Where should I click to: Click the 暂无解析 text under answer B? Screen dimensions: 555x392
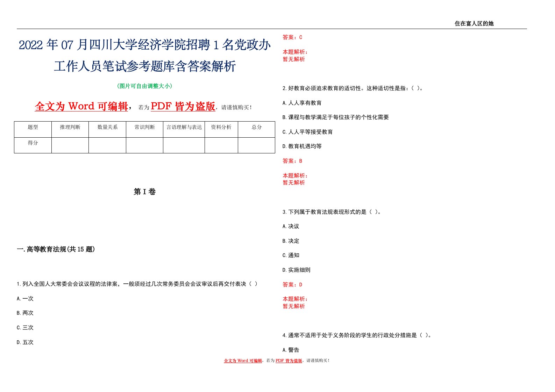pos(294,183)
